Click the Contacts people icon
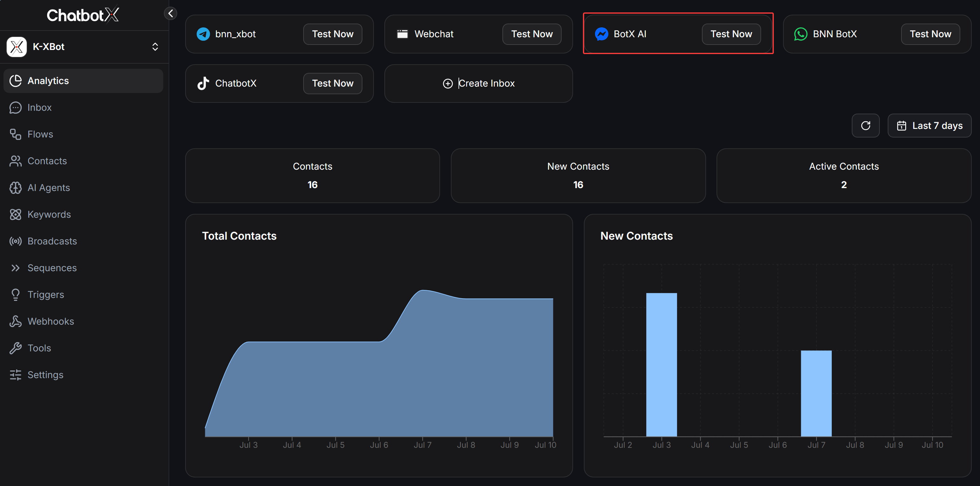 16,161
